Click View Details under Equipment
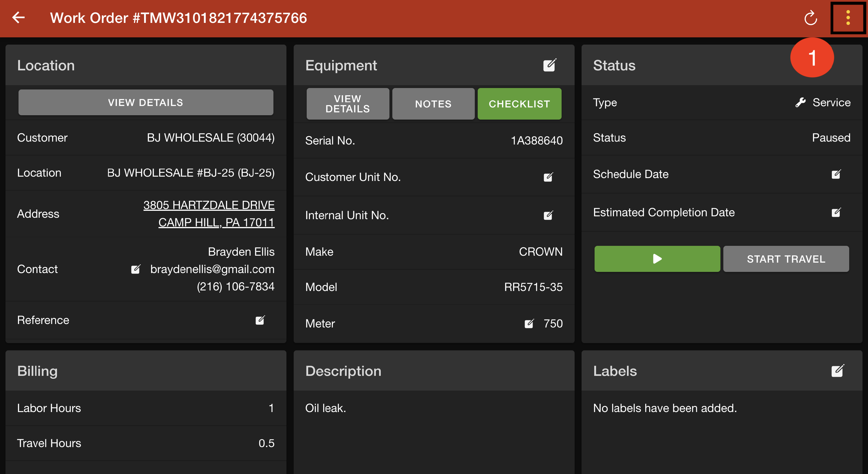 click(348, 104)
